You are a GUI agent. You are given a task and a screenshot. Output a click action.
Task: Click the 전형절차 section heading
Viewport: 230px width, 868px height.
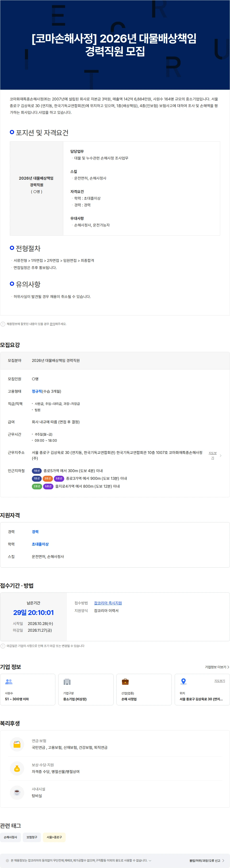[x=28, y=249]
